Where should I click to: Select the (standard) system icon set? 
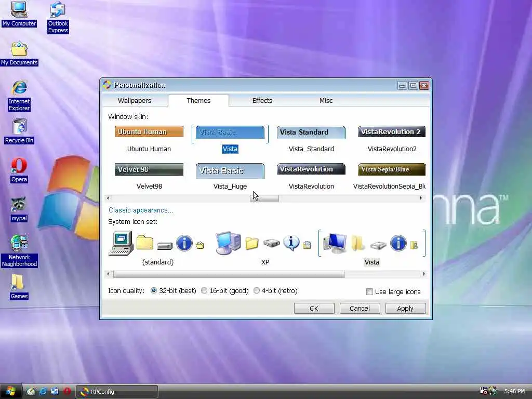158,248
